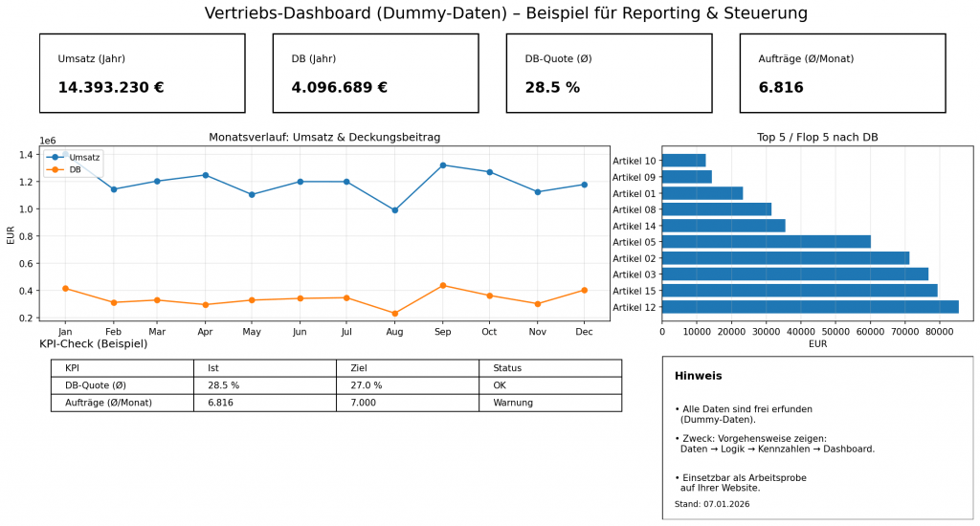Click the Aufträge (Ø/Monat) KPI card

(842, 74)
